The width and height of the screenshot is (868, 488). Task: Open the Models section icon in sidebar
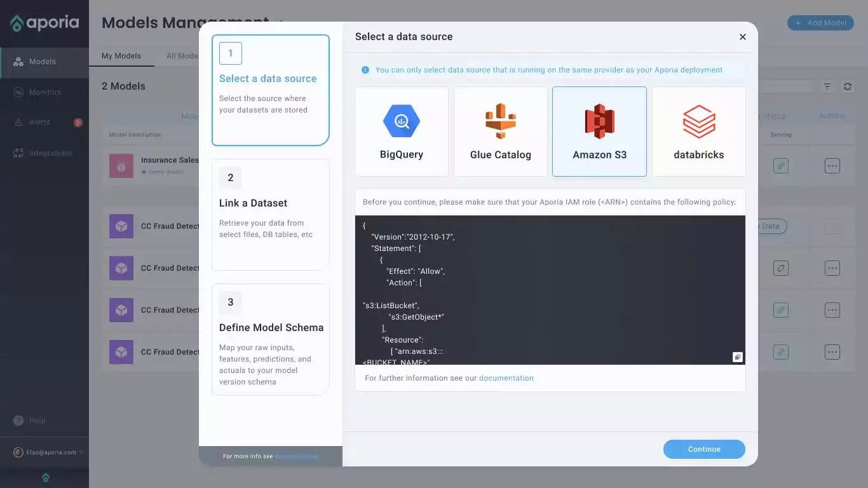18,62
